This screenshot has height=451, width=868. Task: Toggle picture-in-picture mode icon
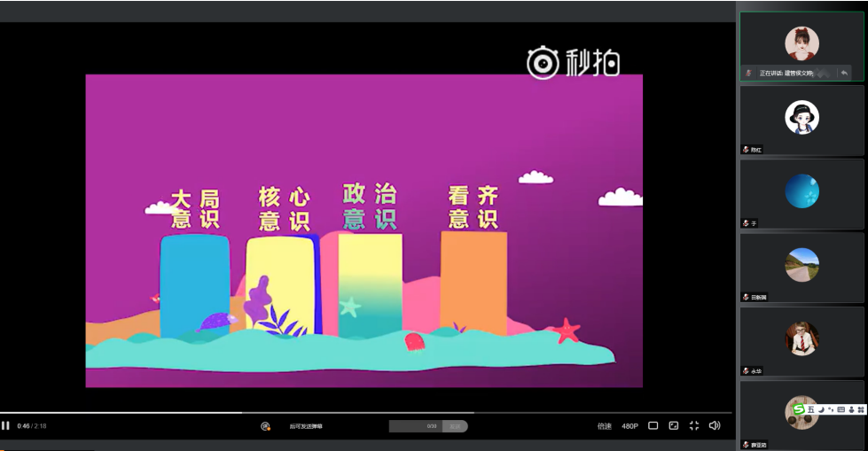674,426
